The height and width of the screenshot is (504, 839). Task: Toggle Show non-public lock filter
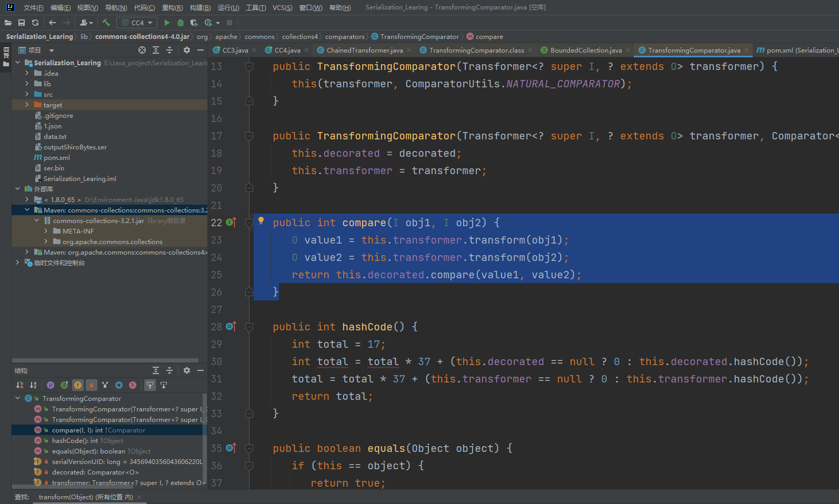point(92,385)
